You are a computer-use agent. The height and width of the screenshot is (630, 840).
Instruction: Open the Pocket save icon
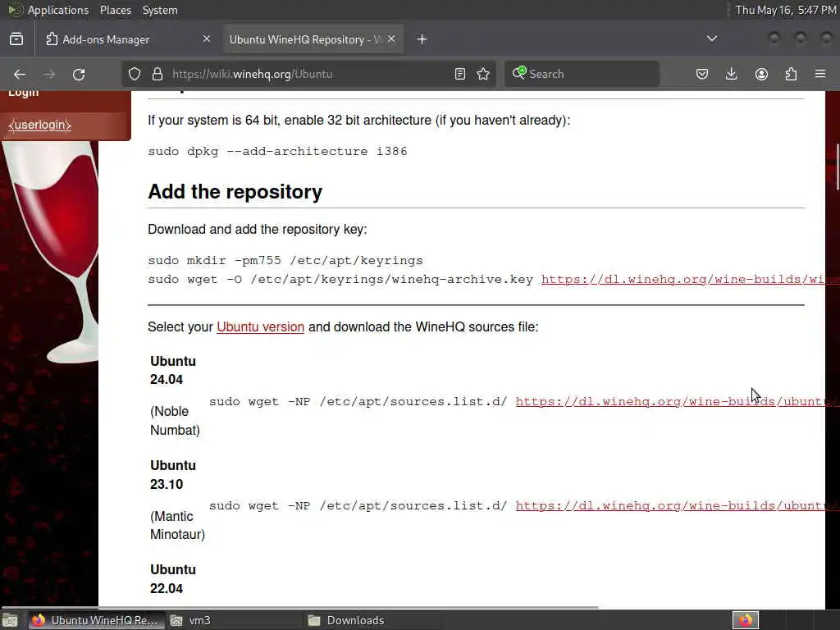click(x=702, y=74)
